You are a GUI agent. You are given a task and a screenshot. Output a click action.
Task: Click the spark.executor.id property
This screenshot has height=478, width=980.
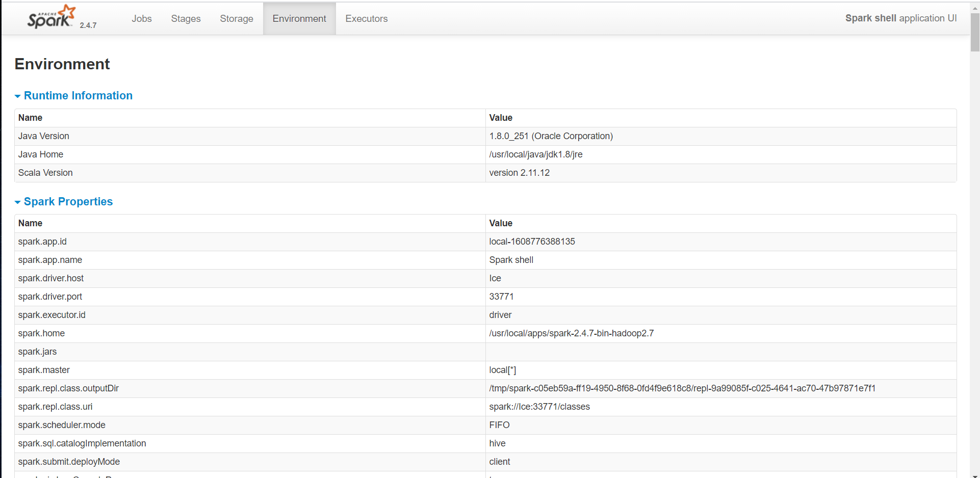coord(52,315)
